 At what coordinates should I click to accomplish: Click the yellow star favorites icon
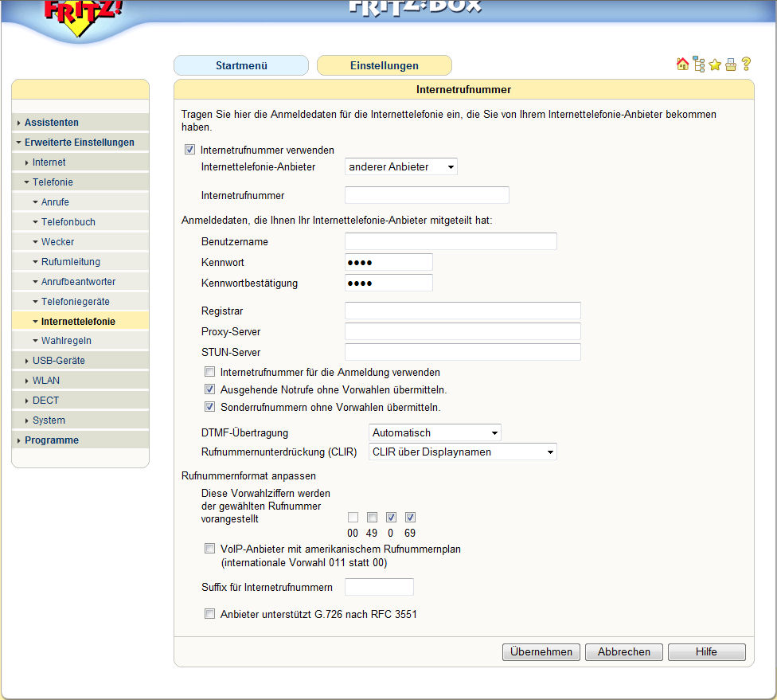tap(715, 65)
